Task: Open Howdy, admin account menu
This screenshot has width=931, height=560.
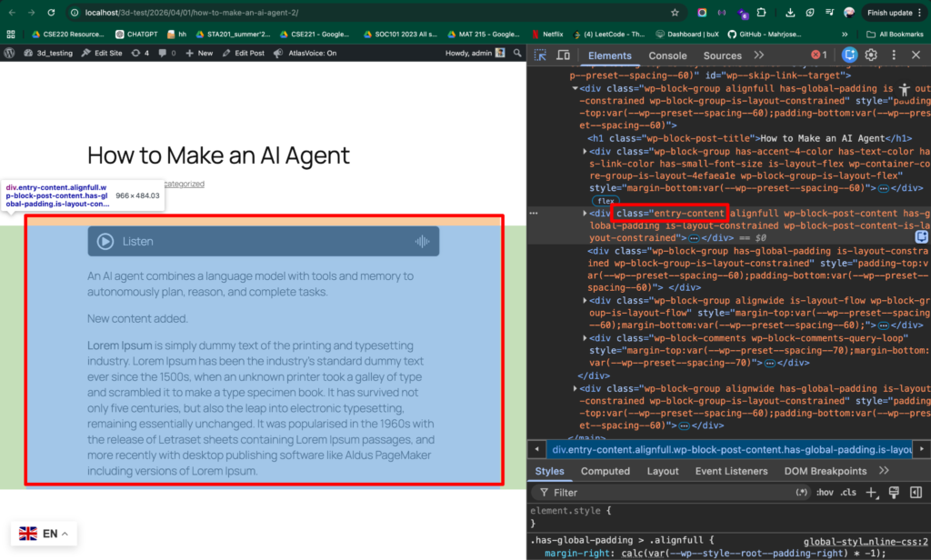Action: (x=475, y=53)
